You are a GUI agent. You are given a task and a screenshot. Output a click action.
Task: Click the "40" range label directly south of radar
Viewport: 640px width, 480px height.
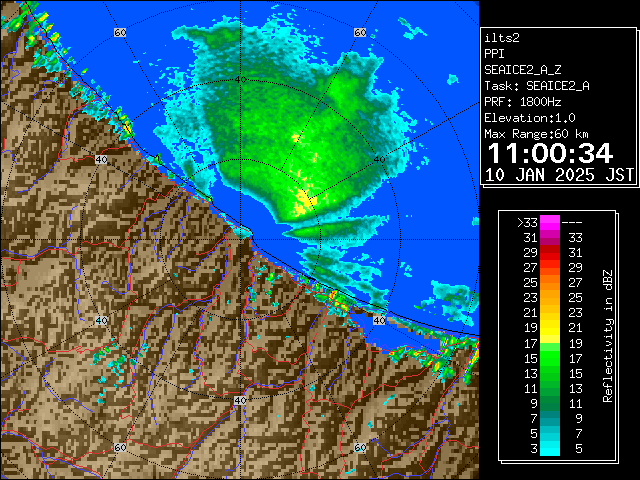point(240,400)
